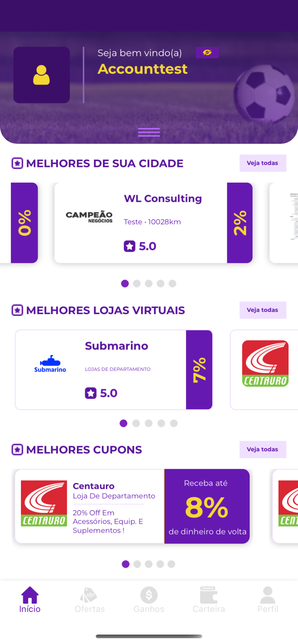
Task: Click Veja todas for MELHORES LOJAS VIRTUAIS
Action: 263,310
